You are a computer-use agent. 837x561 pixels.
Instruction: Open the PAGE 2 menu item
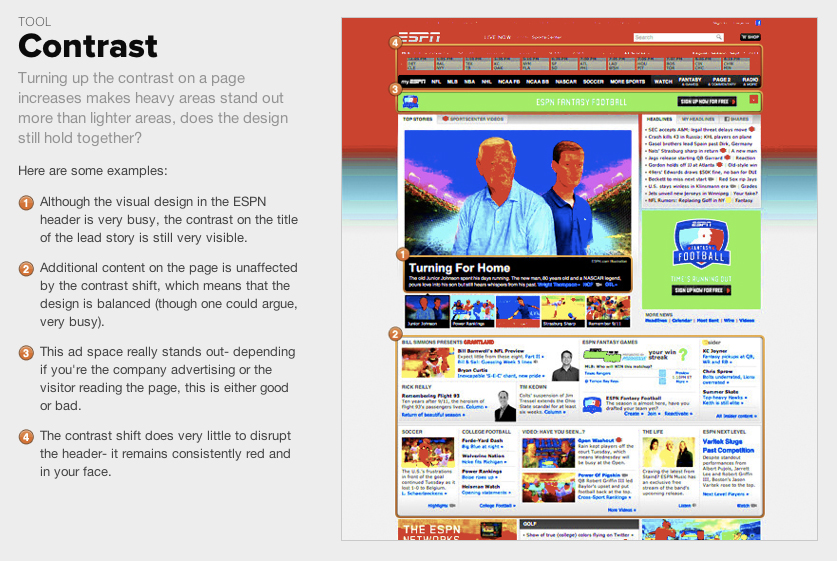click(x=722, y=81)
